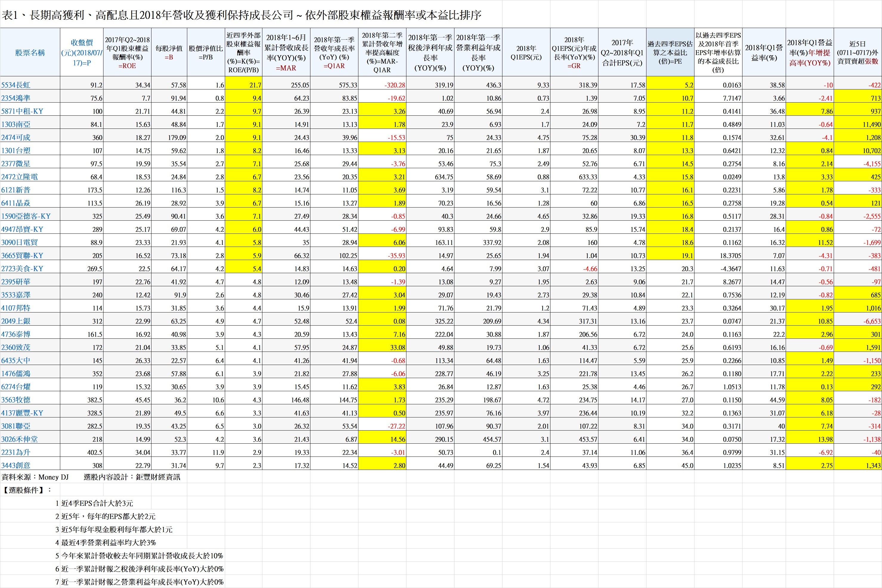Image resolution: width=882 pixels, height=588 pixels.
Task: Select condition 近5年每年現金股利每年都大於1元
Action: pyautogui.click(x=117, y=530)
